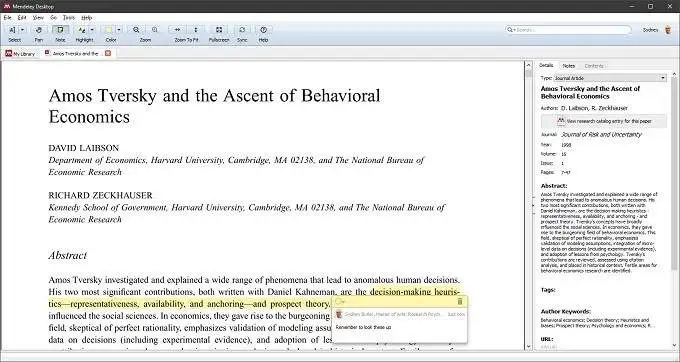Open the Go menu

[53, 18]
